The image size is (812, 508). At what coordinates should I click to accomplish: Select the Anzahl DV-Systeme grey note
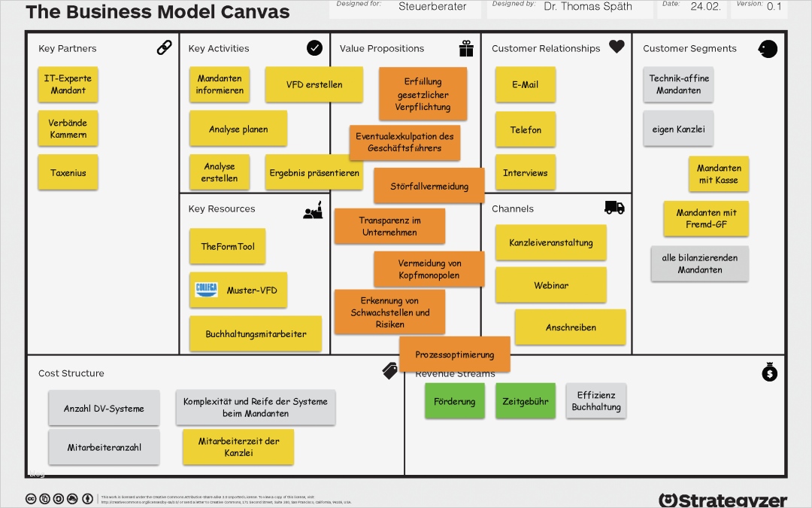click(104, 408)
